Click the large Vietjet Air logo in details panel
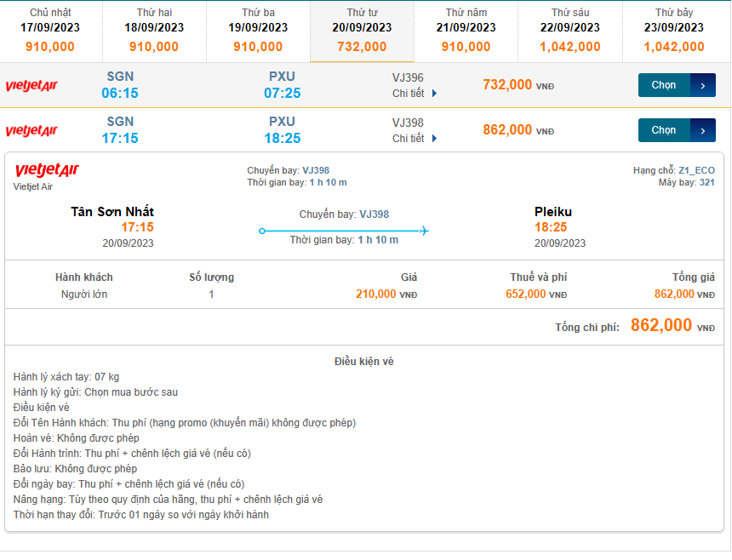 (x=46, y=171)
